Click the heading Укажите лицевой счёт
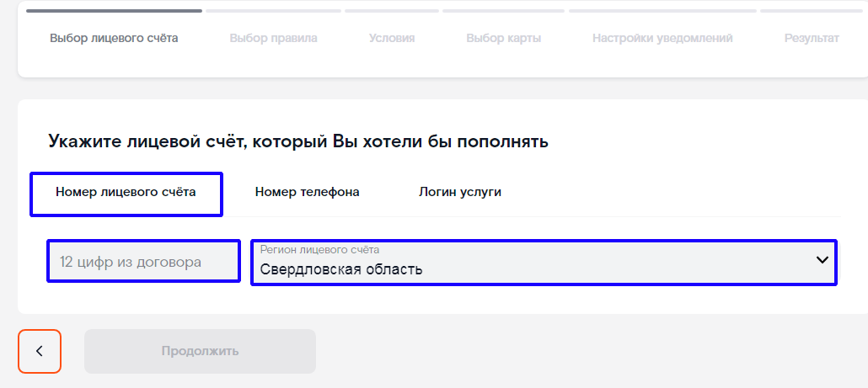 click(298, 141)
